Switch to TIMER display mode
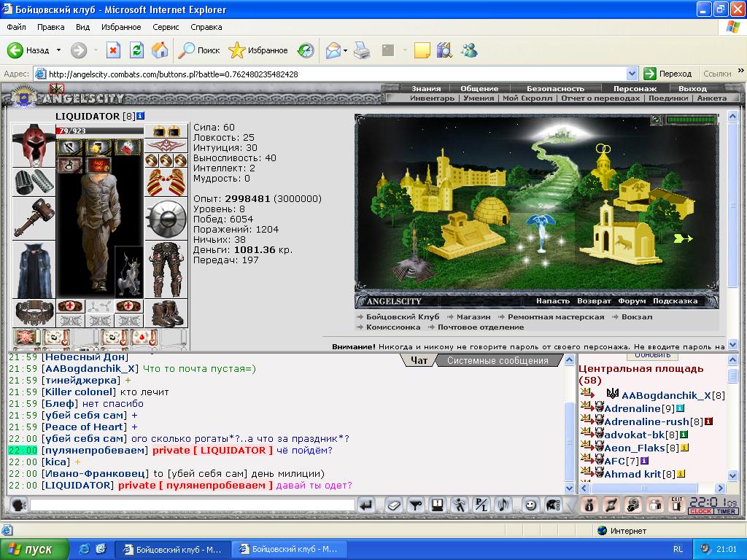The image size is (747, 560). pos(726,511)
